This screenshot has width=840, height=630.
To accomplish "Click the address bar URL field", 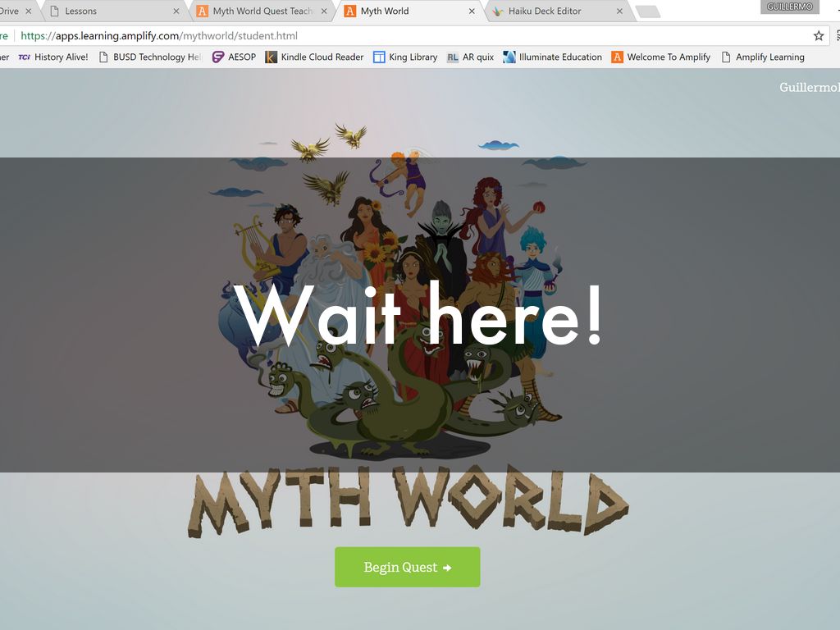I will coord(410,36).
